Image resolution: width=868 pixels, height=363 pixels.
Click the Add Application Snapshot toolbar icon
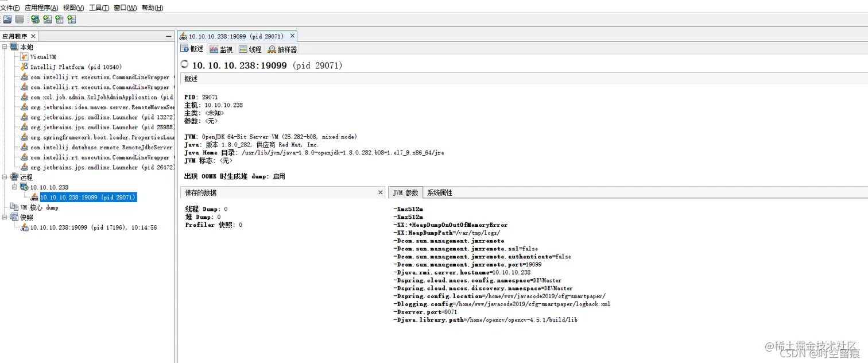click(71, 20)
